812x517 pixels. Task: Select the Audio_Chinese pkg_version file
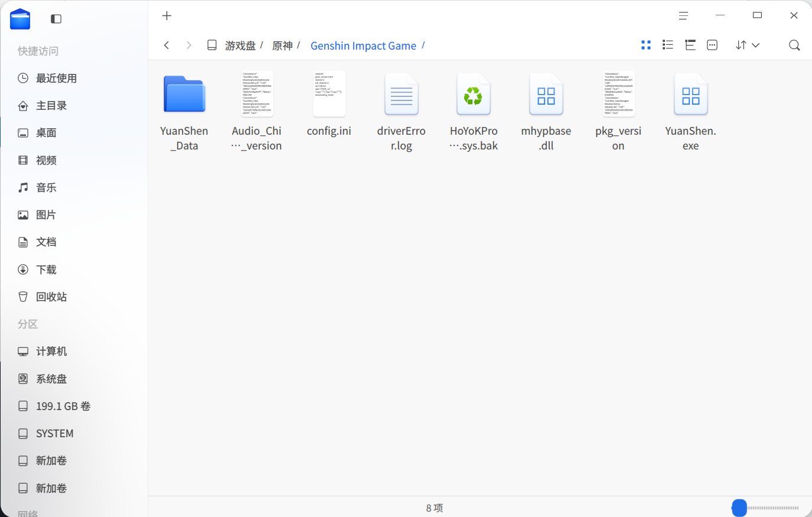pyautogui.click(x=257, y=112)
